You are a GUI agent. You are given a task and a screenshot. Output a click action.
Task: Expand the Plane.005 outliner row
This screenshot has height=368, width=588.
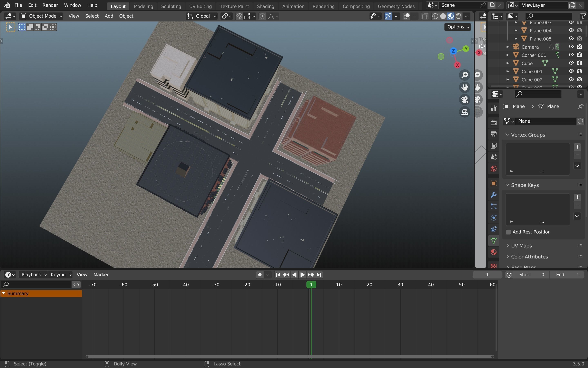[516, 39]
